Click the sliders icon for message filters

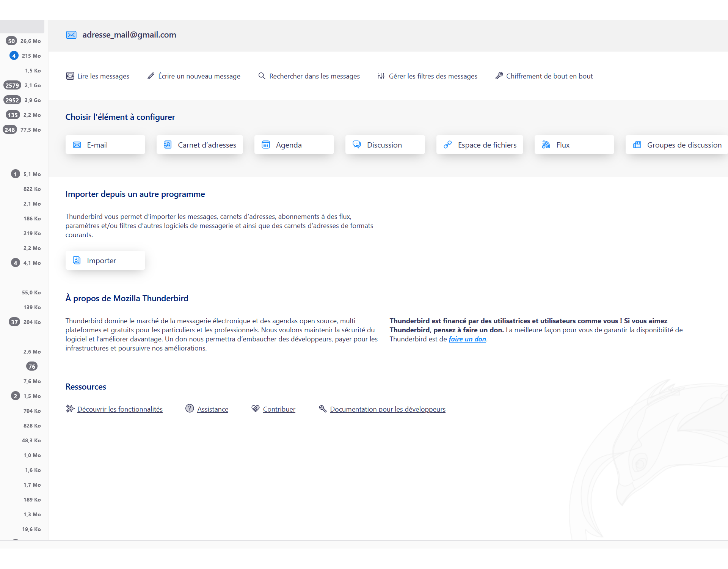(x=381, y=76)
